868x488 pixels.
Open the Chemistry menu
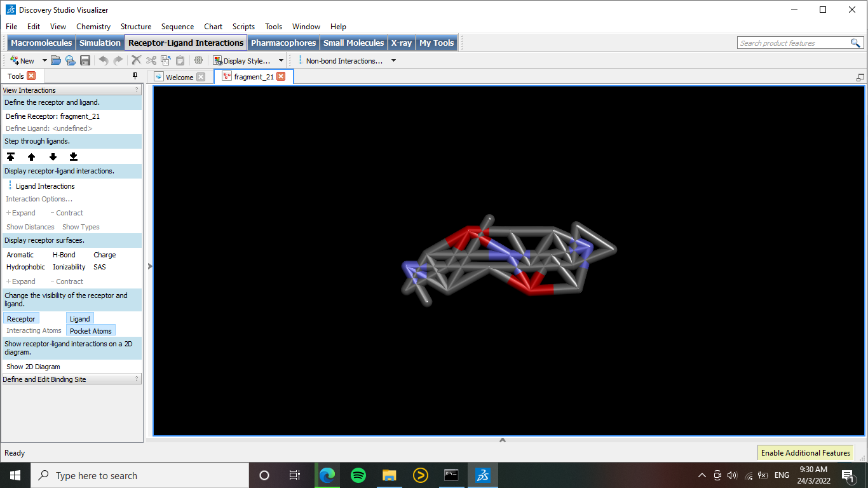(93, 27)
